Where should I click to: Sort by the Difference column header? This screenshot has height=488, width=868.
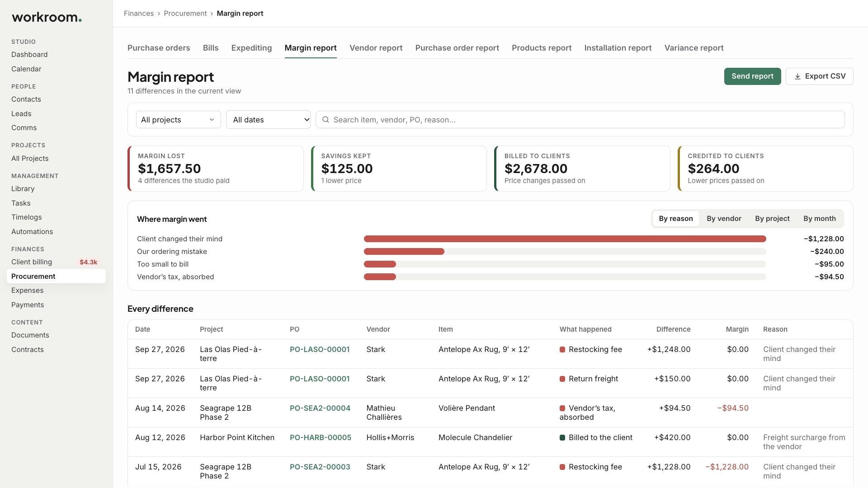(x=673, y=329)
